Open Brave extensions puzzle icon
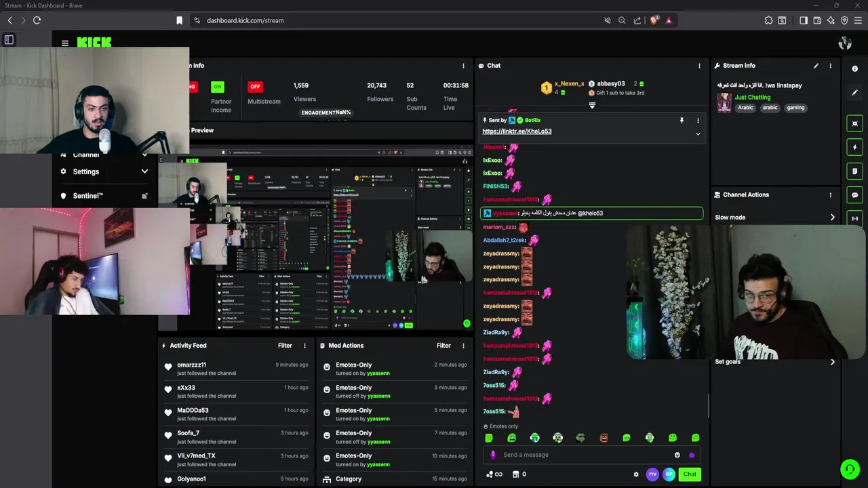The height and width of the screenshot is (488, 868). click(x=768, y=20)
